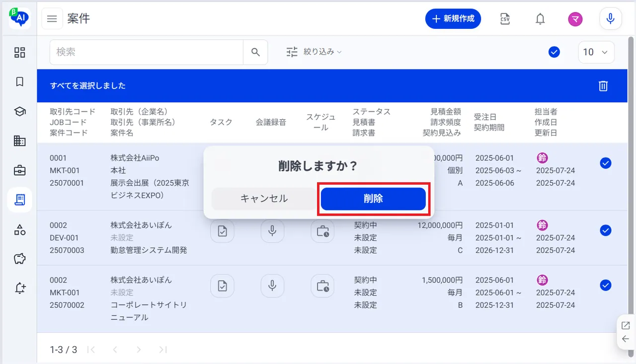Open the briefcase icon in sidebar
Viewport: 636px width, 364px height.
(x=20, y=170)
